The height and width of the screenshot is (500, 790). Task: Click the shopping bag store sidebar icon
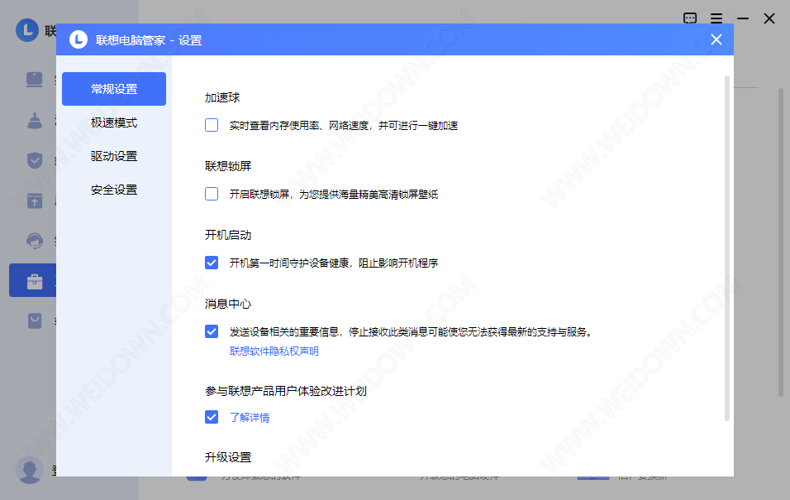(x=34, y=321)
